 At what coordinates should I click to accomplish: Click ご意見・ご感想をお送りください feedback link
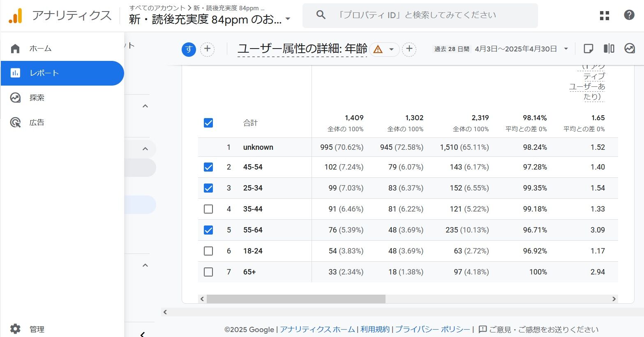point(544,330)
